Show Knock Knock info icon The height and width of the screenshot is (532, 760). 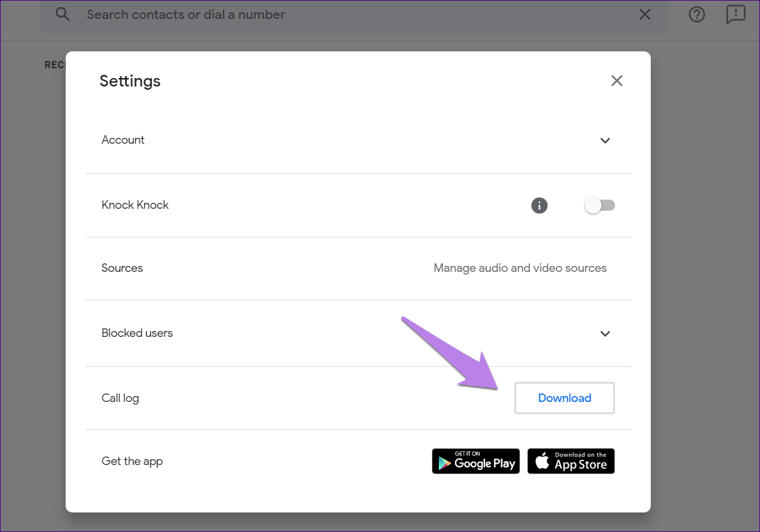coord(539,206)
